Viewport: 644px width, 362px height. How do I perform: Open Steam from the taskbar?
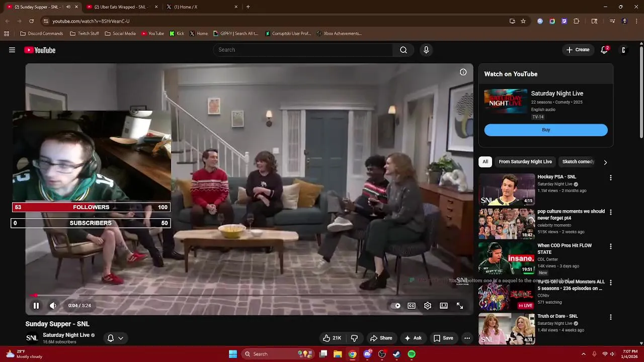point(396,354)
